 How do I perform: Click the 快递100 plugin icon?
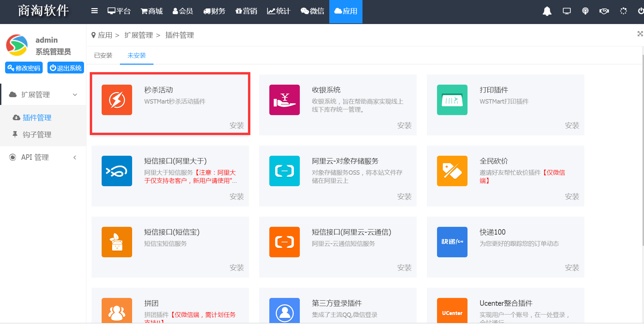pos(452,242)
